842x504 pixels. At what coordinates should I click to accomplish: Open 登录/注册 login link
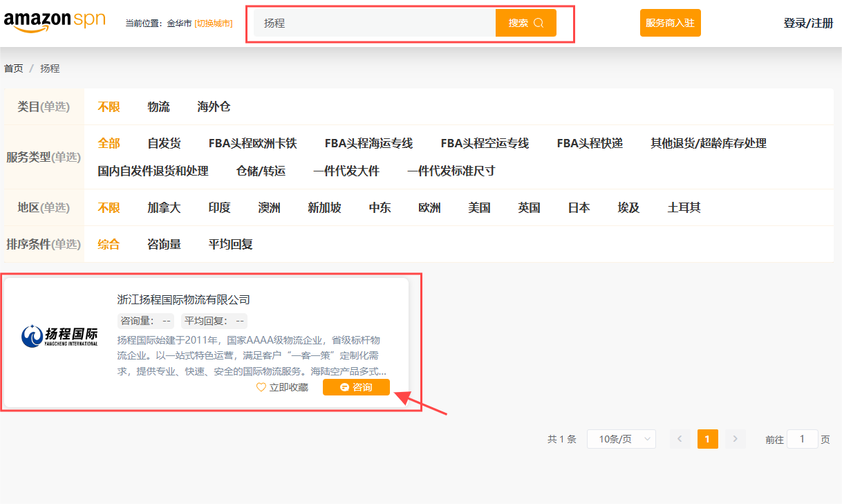(x=808, y=23)
